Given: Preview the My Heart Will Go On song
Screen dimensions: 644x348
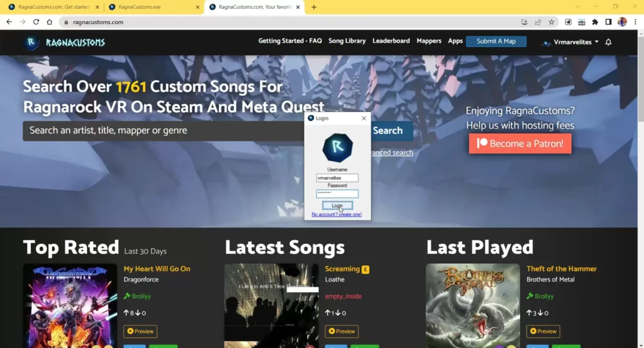Looking at the screenshot, I should click(140, 331).
